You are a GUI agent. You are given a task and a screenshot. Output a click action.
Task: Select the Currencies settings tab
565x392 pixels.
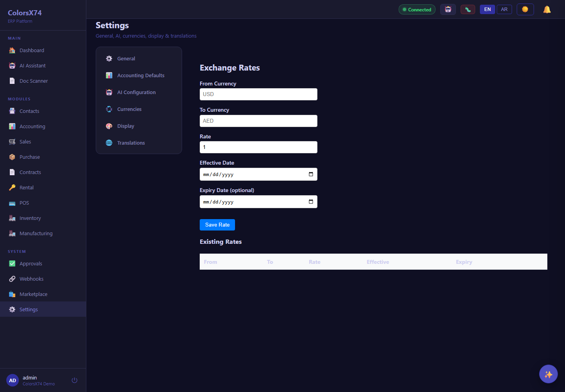(139, 109)
